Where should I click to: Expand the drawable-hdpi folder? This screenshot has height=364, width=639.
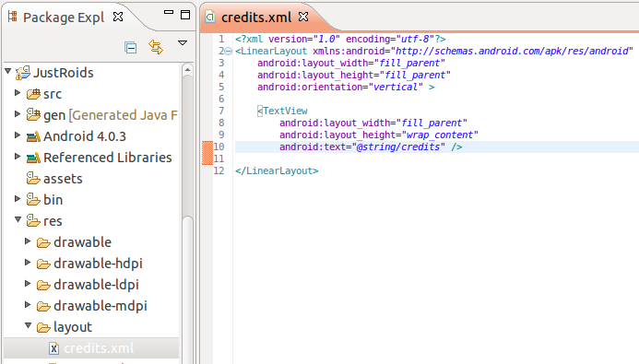[x=28, y=262]
